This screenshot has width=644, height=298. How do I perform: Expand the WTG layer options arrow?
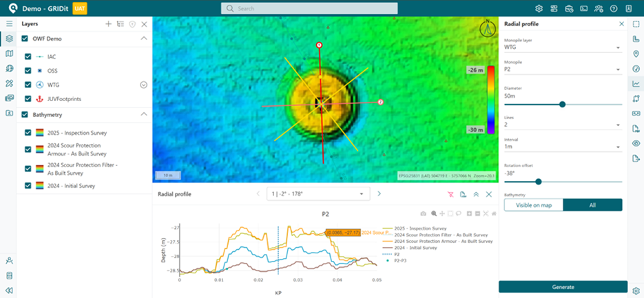pyautogui.click(x=143, y=85)
